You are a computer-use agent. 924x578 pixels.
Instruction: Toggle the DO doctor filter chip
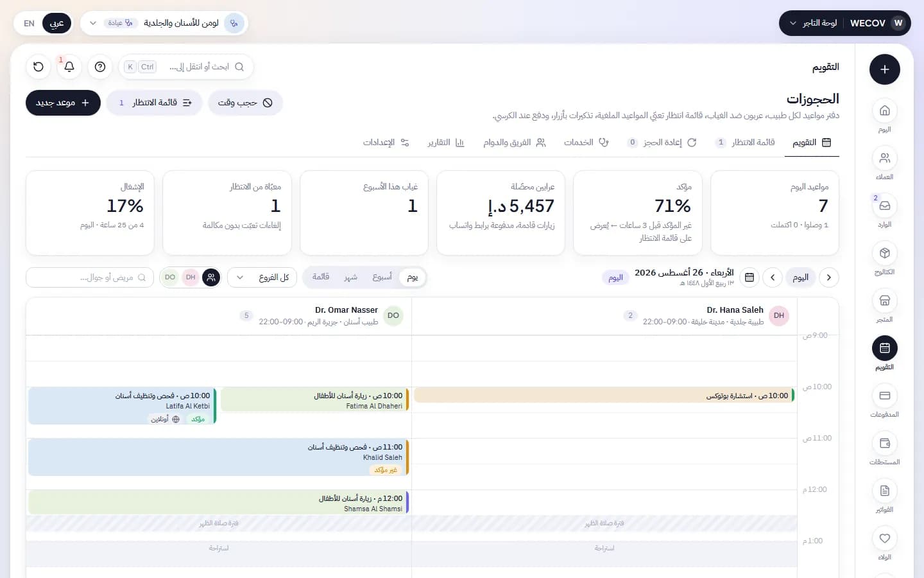point(170,277)
